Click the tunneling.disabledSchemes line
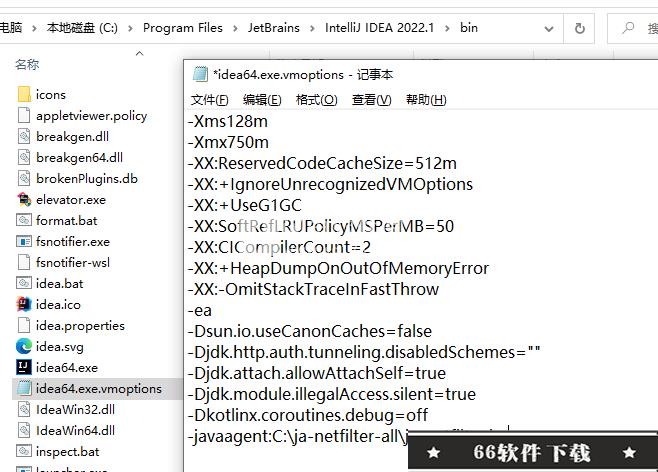 click(x=364, y=352)
